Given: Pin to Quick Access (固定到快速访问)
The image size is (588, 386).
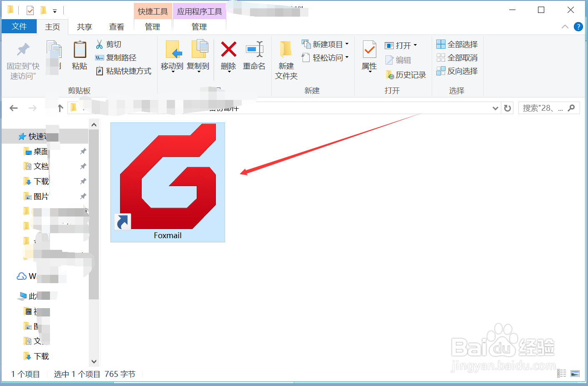Looking at the screenshot, I should 23,58.
